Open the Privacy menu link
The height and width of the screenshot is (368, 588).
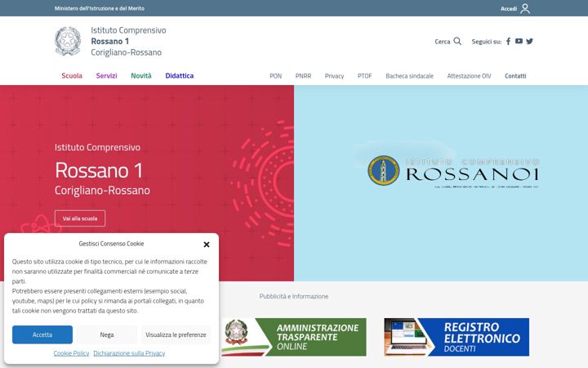(334, 76)
